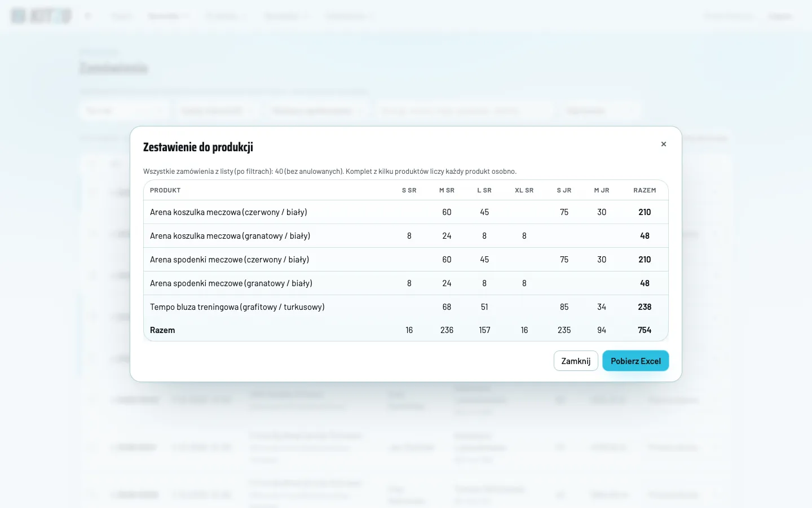The width and height of the screenshot is (812, 508).
Task: Click the PRODUKT column header
Action: pos(165,190)
